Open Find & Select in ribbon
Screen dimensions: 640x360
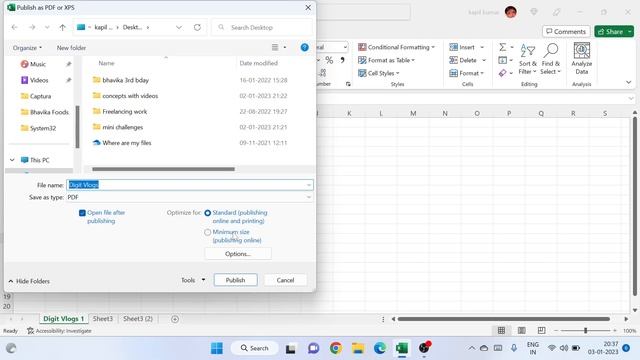pos(551,59)
